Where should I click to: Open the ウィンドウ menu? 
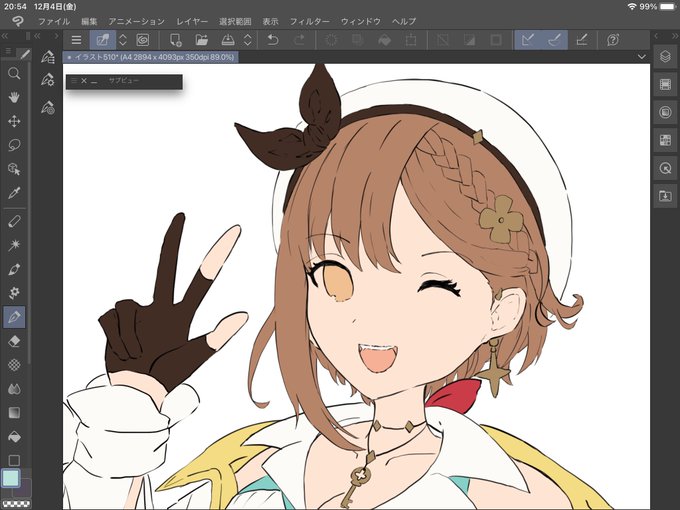coord(361,21)
